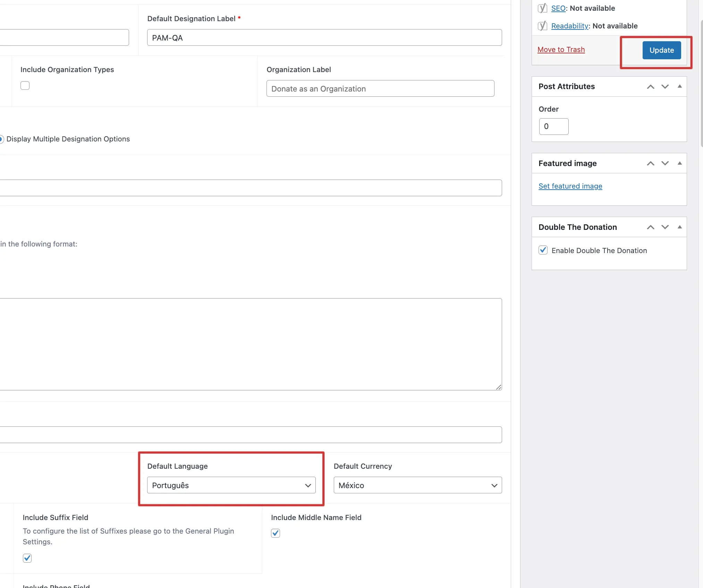Click the Update button

pyautogui.click(x=661, y=50)
